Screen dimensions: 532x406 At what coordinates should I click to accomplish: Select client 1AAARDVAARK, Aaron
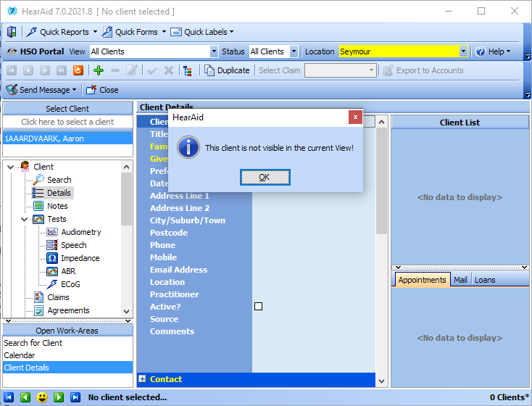(x=68, y=138)
